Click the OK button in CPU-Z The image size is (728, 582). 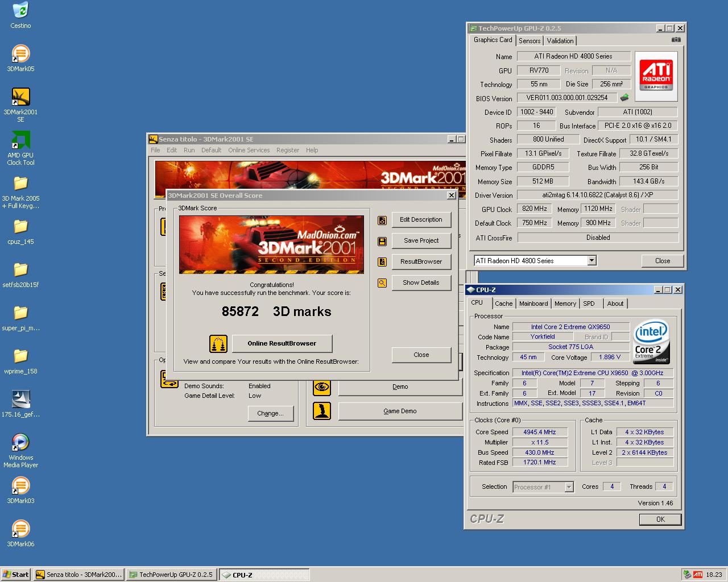point(660,519)
